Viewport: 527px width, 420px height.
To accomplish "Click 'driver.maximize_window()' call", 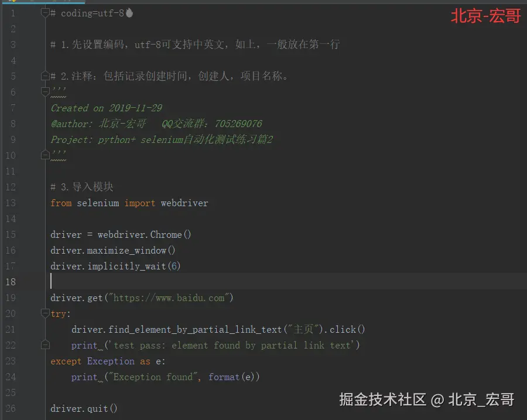I will [x=112, y=251].
